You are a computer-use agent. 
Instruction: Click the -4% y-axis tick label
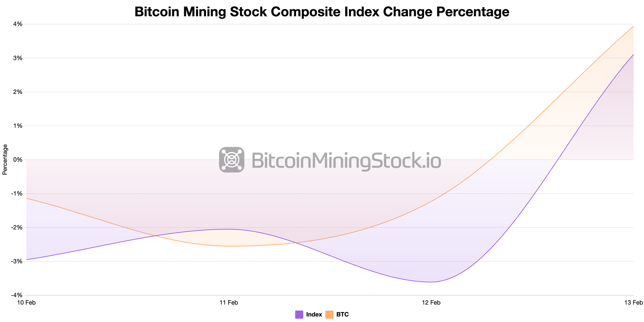pos(17,295)
